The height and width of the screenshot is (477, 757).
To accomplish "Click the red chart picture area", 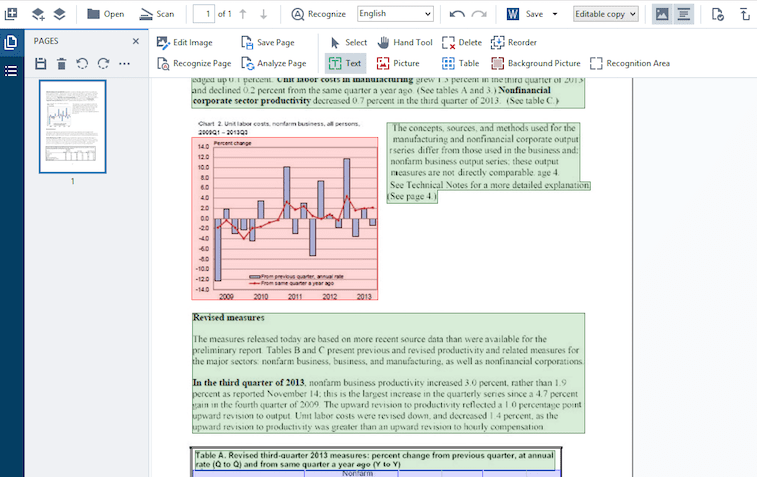I will coord(285,218).
